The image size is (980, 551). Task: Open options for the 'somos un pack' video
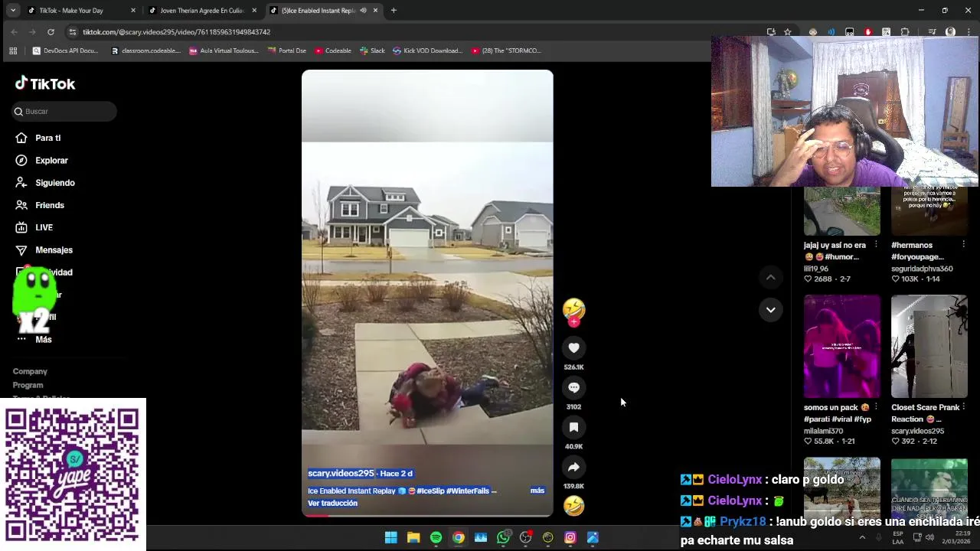coord(876,407)
